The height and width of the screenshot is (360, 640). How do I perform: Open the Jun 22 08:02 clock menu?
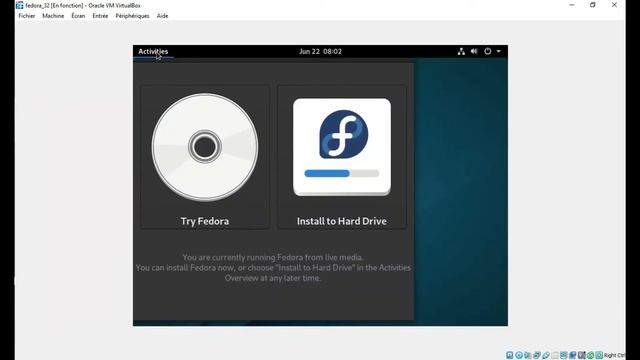(x=320, y=51)
